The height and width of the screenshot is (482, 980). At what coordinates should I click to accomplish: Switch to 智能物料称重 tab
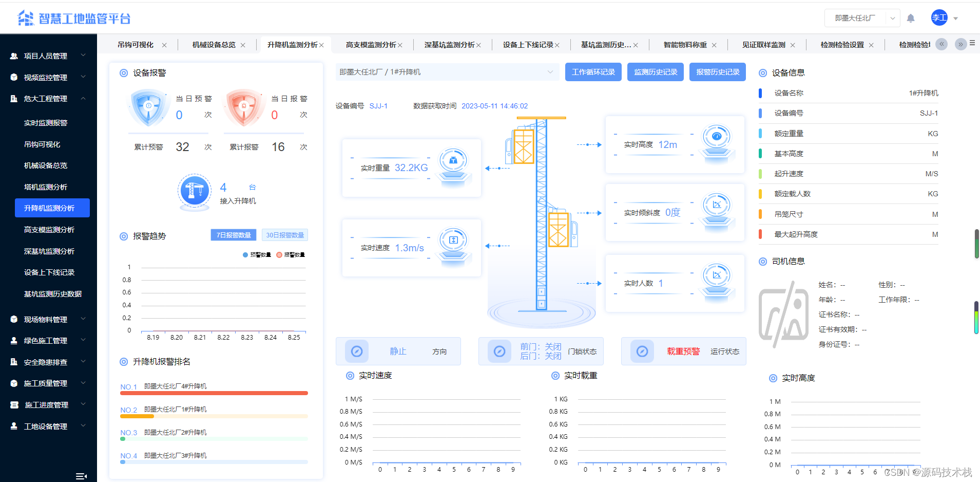[x=685, y=45]
